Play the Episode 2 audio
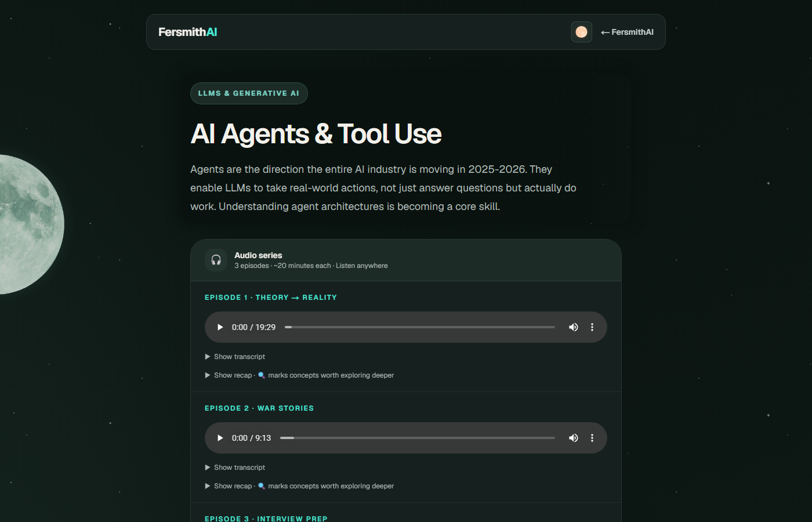Viewport: 812px width, 522px height. tap(220, 438)
